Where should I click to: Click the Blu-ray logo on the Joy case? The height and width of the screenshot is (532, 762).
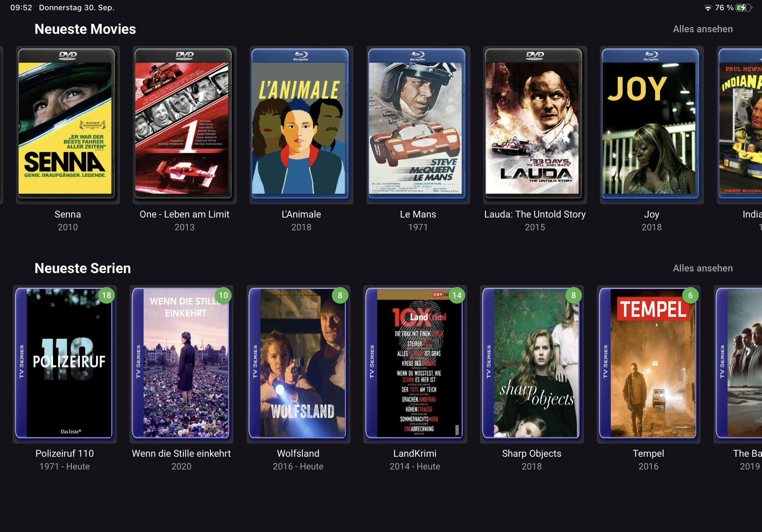pyautogui.click(x=652, y=56)
